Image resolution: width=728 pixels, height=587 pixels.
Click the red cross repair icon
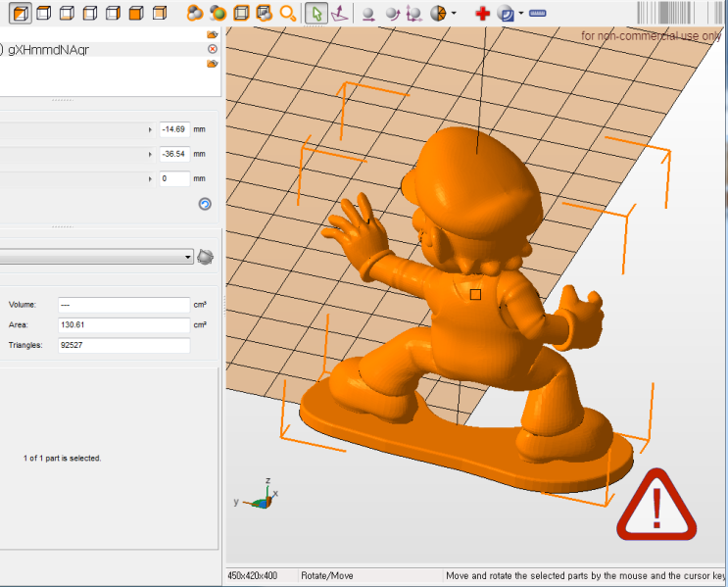[483, 14]
